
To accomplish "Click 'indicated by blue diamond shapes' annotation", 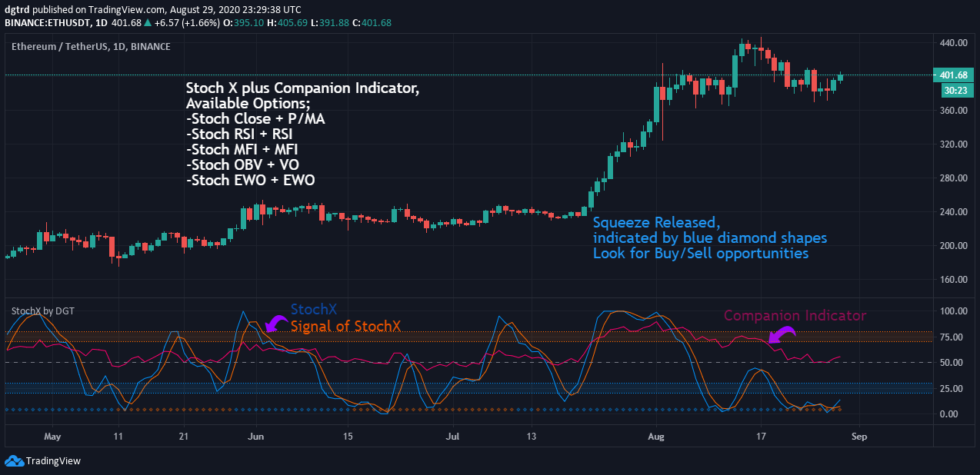I will [x=710, y=238].
